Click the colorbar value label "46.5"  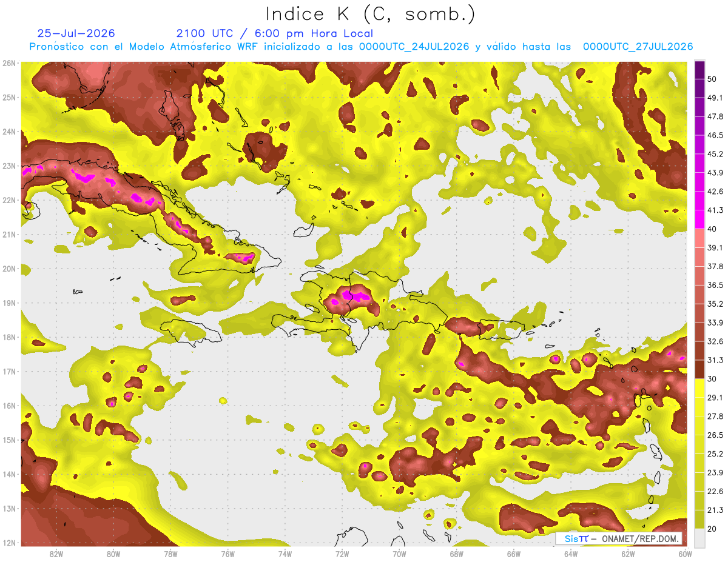point(716,136)
